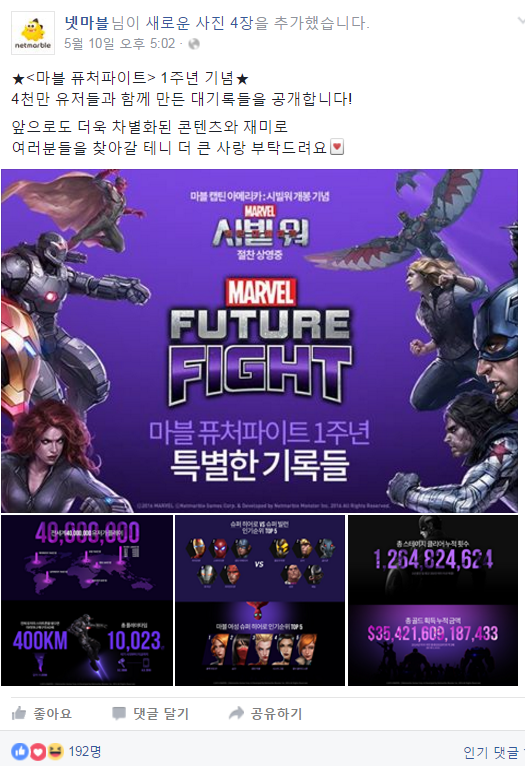Viewport: 525px width, 766px height.
Task: Open the 40,000,000 users world map thumbnail
Action: click(87, 600)
